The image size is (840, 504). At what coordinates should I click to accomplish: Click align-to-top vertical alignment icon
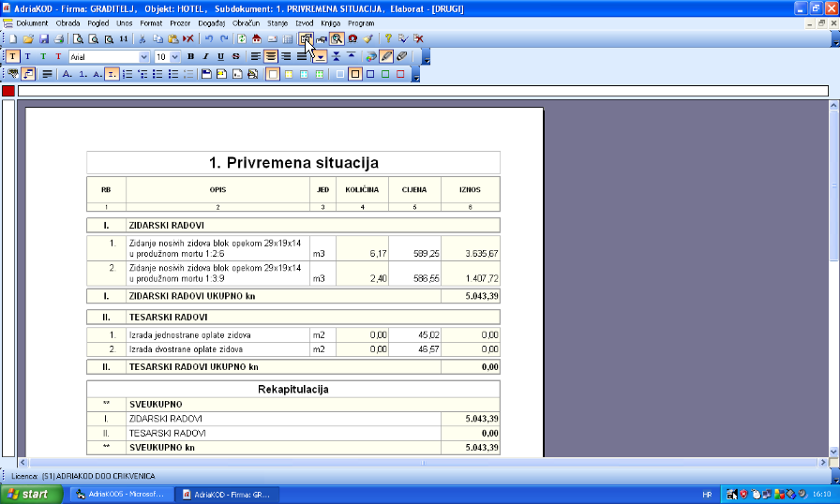(351, 56)
